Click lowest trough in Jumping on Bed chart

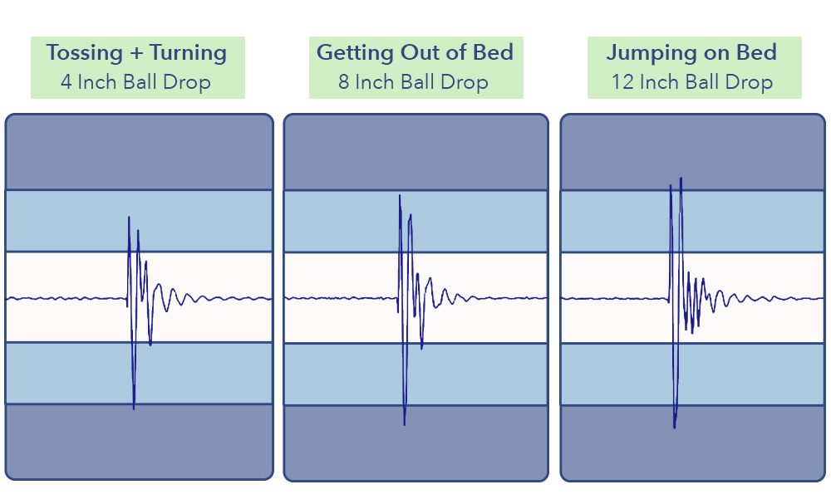pyautogui.click(x=675, y=426)
